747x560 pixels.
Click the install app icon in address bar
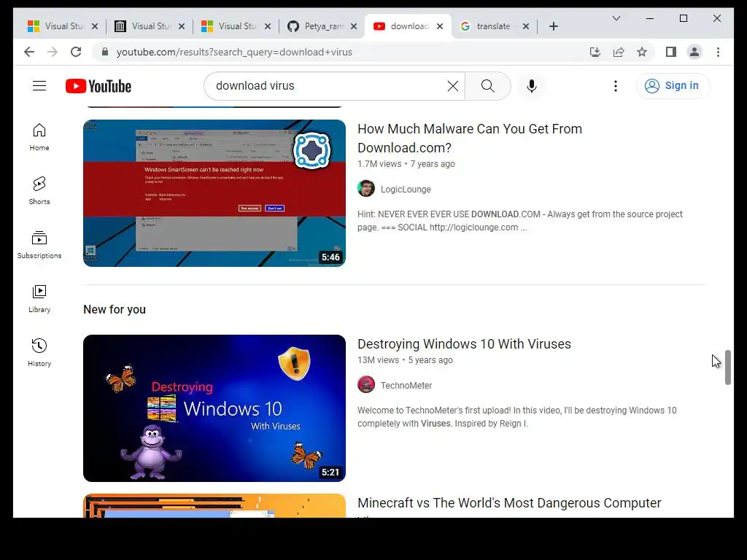(595, 52)
